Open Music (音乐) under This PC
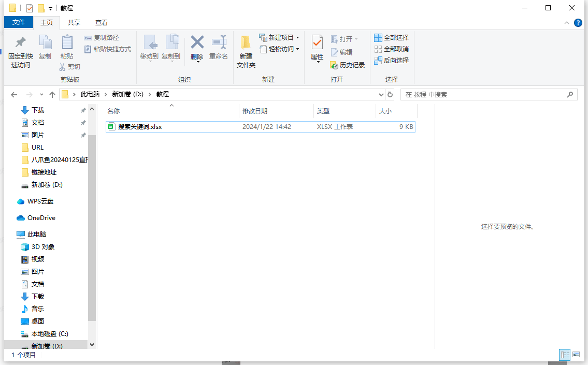Screen dimensions: 588x365 37,309
